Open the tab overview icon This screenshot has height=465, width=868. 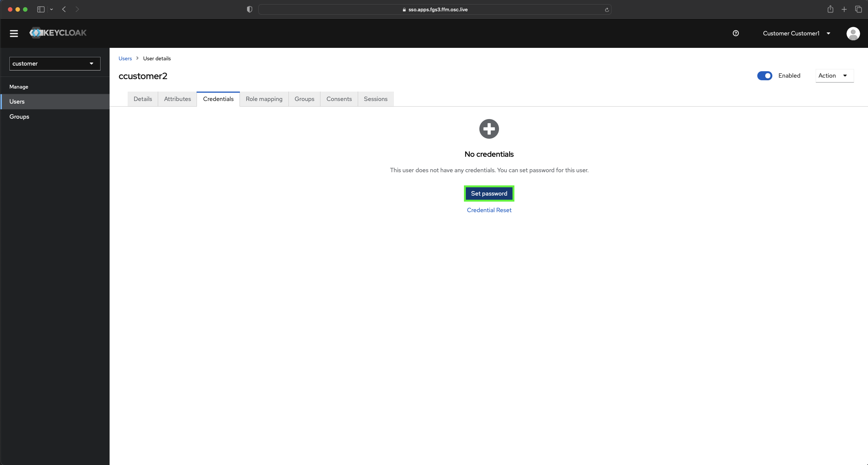[858, 9]
